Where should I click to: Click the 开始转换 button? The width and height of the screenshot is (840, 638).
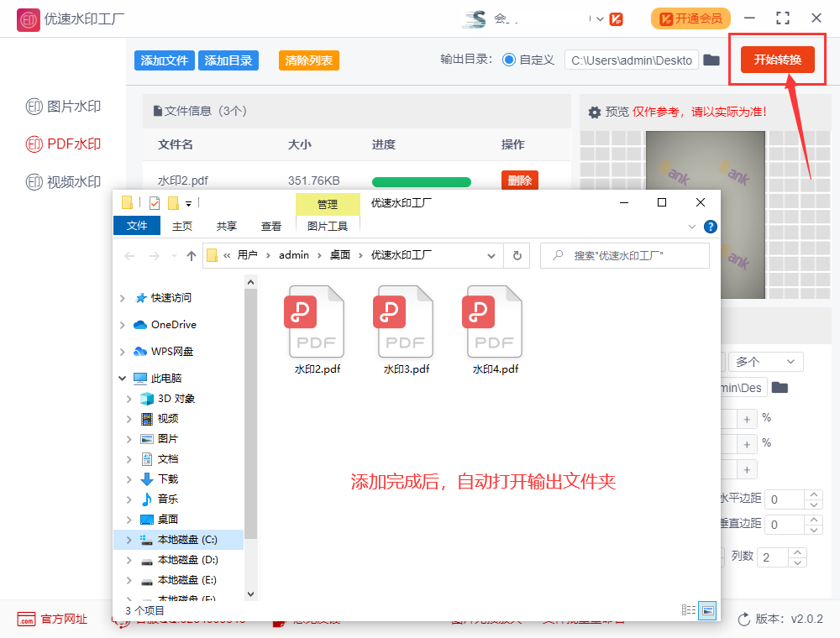pyautogui.click(x=777, y=60)
